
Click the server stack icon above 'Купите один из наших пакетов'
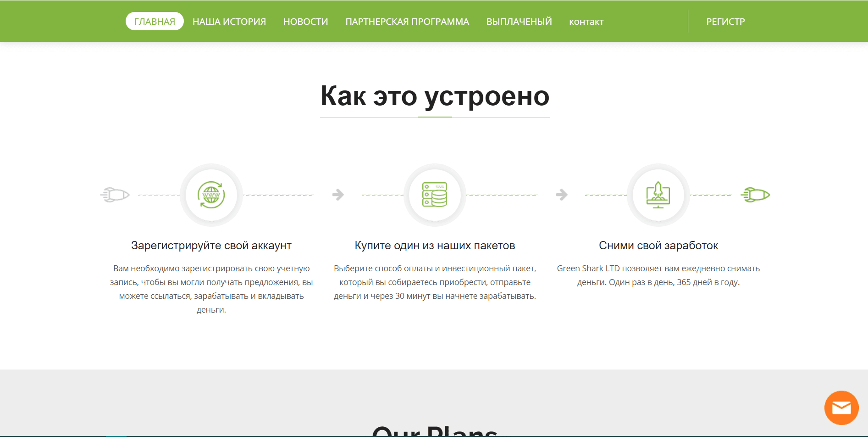(x=434, y=195)
